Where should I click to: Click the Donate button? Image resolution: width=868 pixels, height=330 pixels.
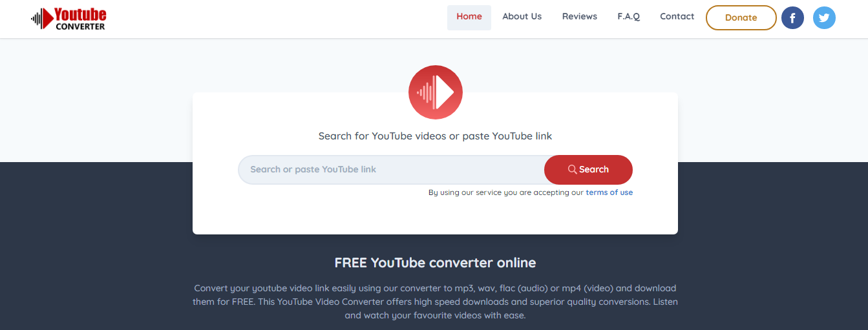point(741,17)
